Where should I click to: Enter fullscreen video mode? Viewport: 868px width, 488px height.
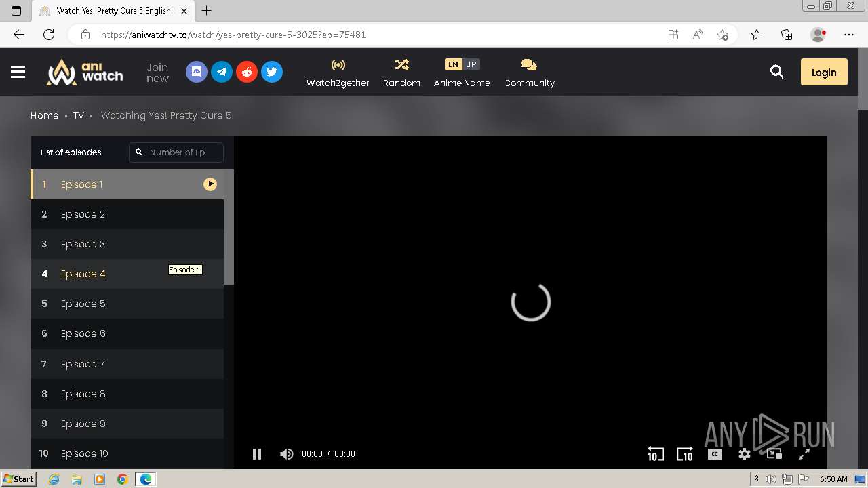click(804, 454)
